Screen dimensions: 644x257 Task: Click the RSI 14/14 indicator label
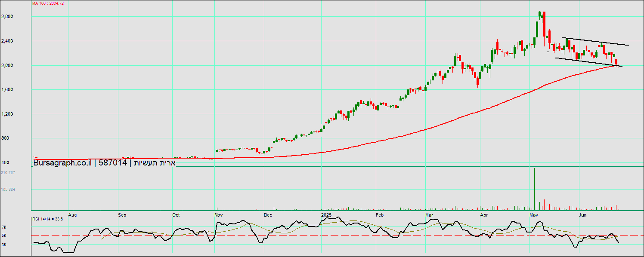pos(48,219)
